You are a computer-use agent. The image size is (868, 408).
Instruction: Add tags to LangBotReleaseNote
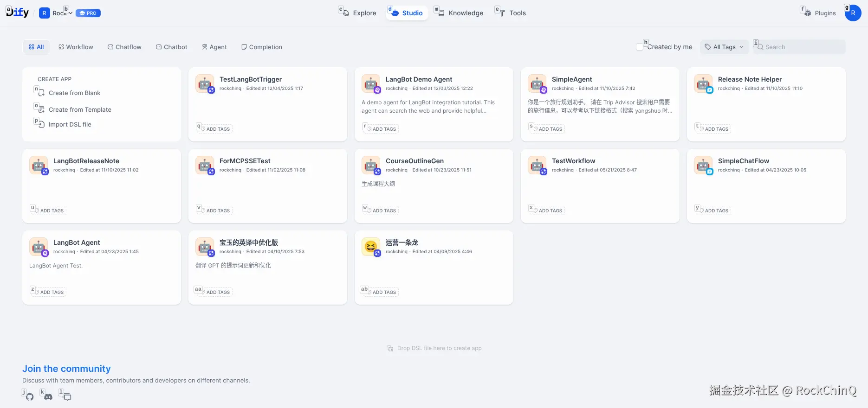pos(48,210)
